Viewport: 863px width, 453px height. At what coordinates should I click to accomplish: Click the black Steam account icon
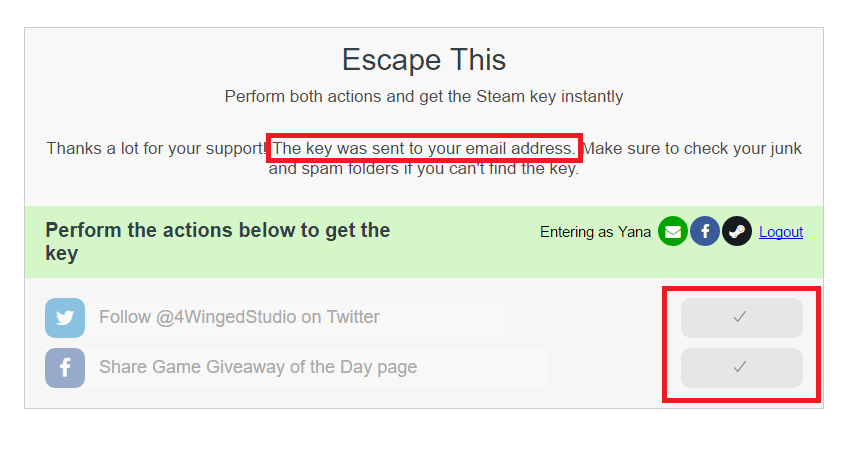[737, 232]
